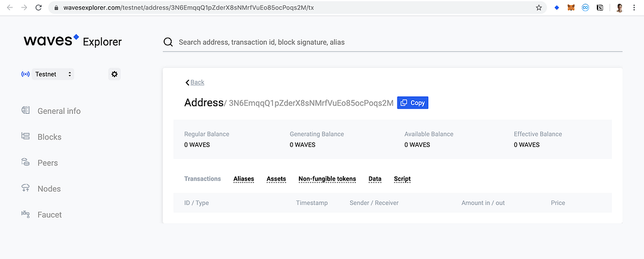Image resolution: width=644 pixels, height=259 pixels.
Task: Open the Testnet network dropdown
Action: [x=53, y=74]
